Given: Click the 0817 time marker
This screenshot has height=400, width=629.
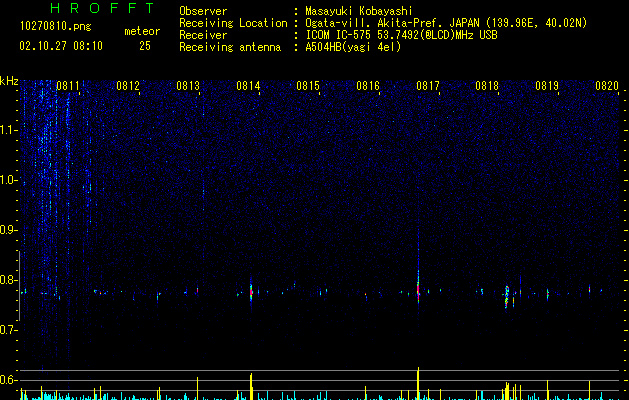Looking at the screenshot, I should point(428,86).
